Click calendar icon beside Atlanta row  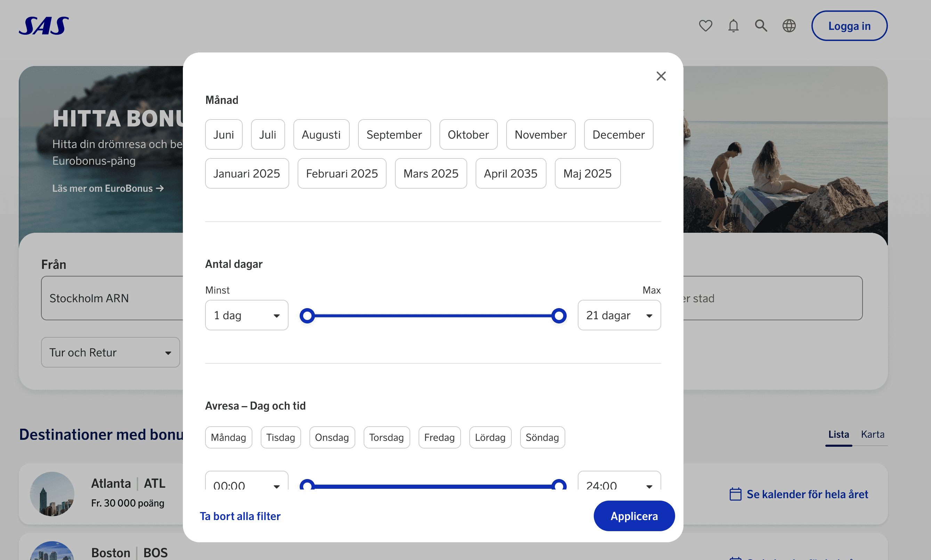(x=735, y=494)
